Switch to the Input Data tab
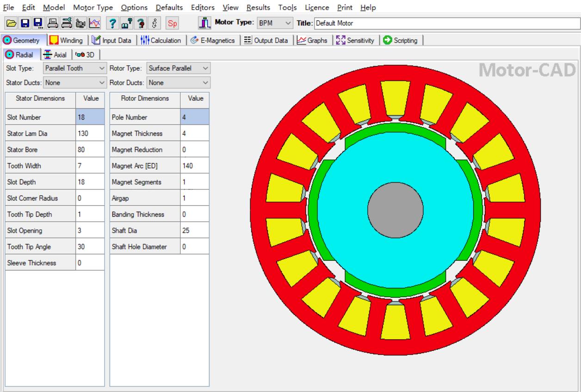Image resolution: width=581 pixels, height=392 pixels. click(x=111, y=40)
